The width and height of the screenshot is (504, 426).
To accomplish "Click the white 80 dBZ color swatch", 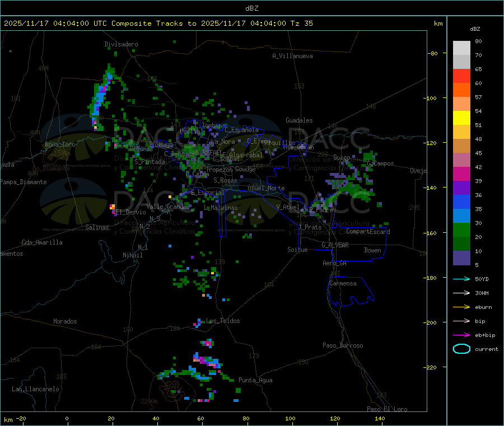I will point(461,48).
